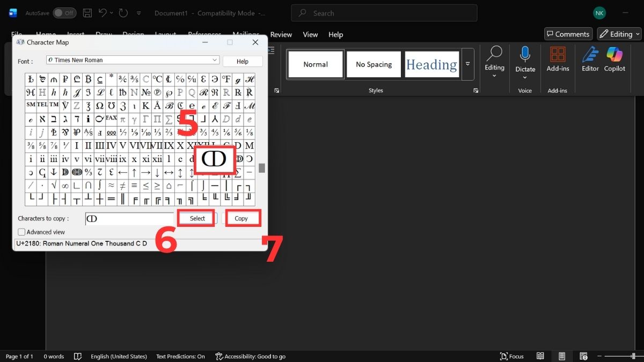Open the Font dropdown in Character Map
The image size is (644, 362).
pyautogui.click(x=214, y=60)
